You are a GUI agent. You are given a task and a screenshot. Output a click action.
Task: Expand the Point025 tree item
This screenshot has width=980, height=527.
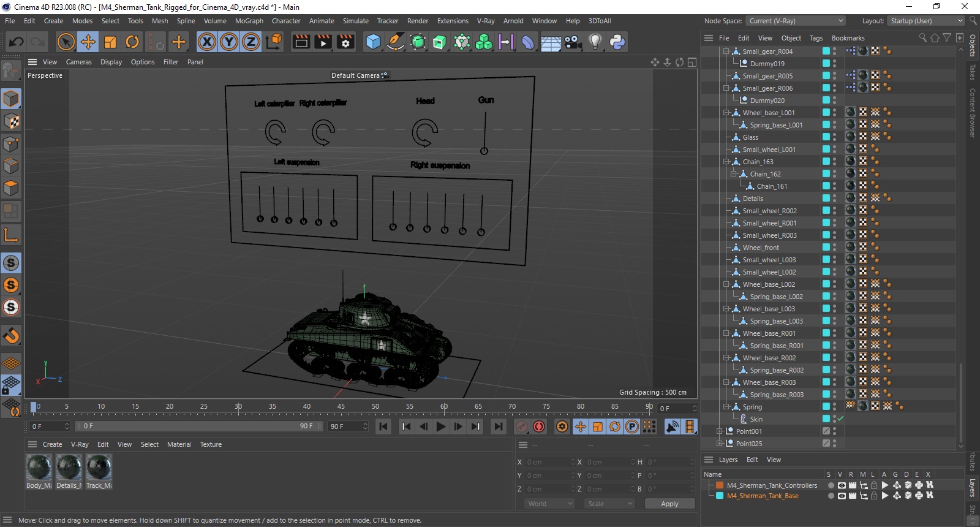point(720,444)
